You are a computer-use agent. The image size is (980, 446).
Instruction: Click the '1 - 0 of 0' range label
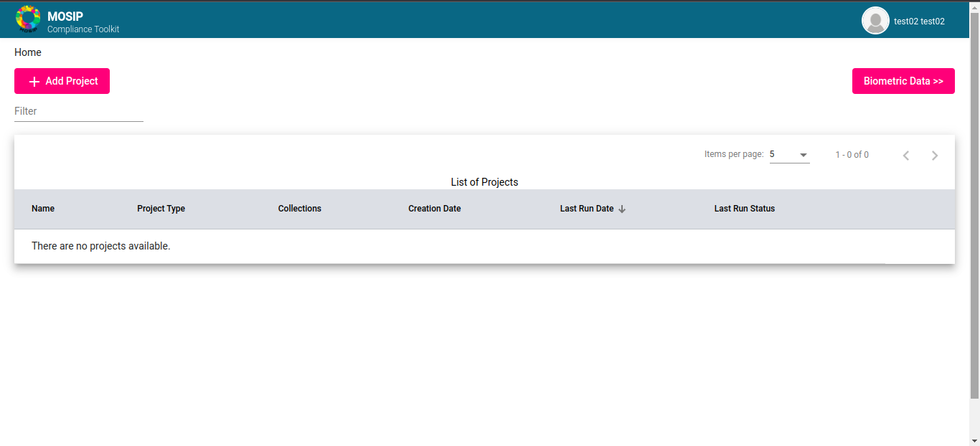tap(852, 155)
